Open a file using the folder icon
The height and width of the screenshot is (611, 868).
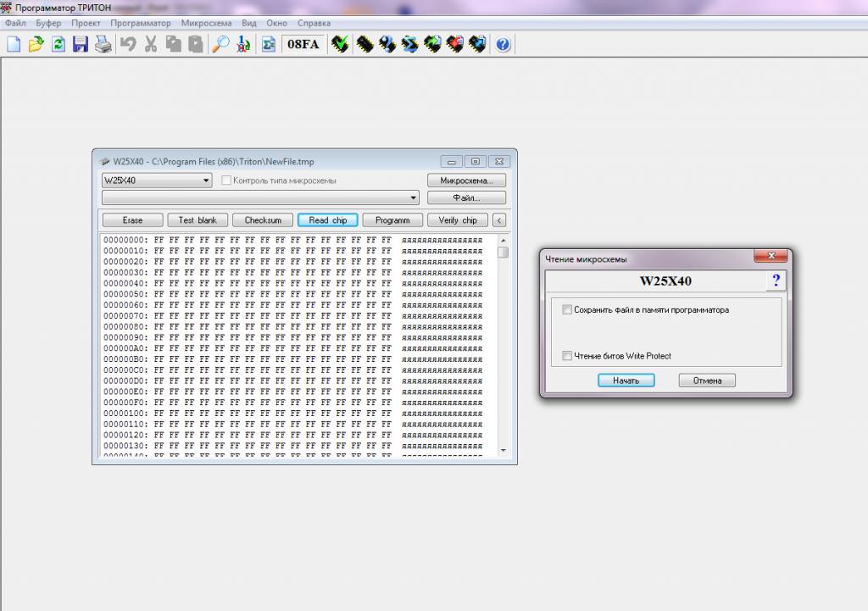(36, 44)
